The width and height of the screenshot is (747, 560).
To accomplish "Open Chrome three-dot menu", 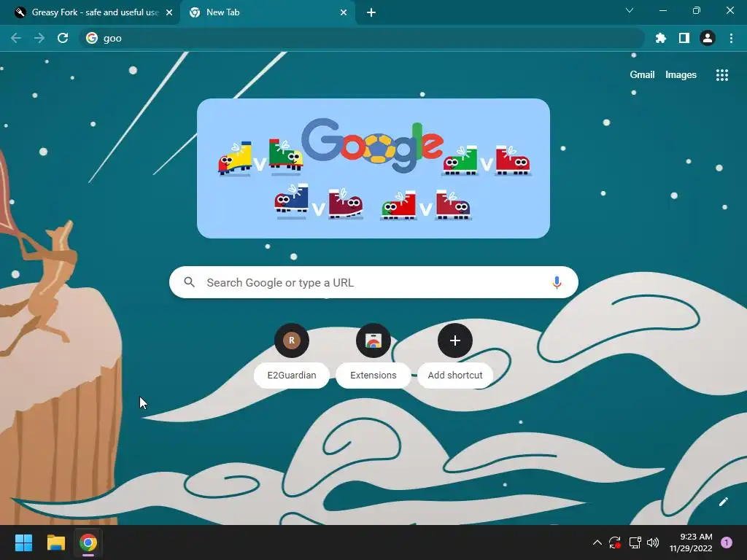I will tap(731, 38).
